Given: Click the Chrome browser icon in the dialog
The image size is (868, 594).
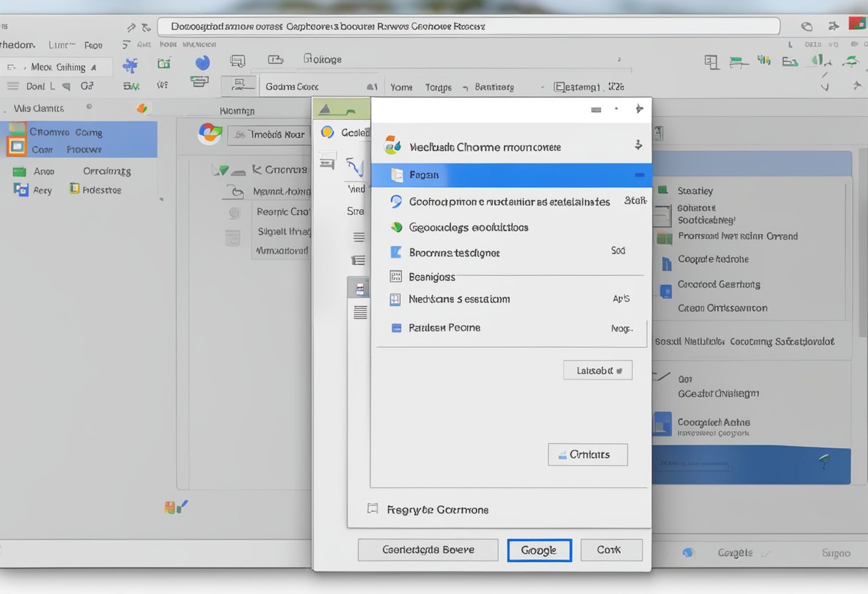Looking at the screenshot, I should click(393, 146).
